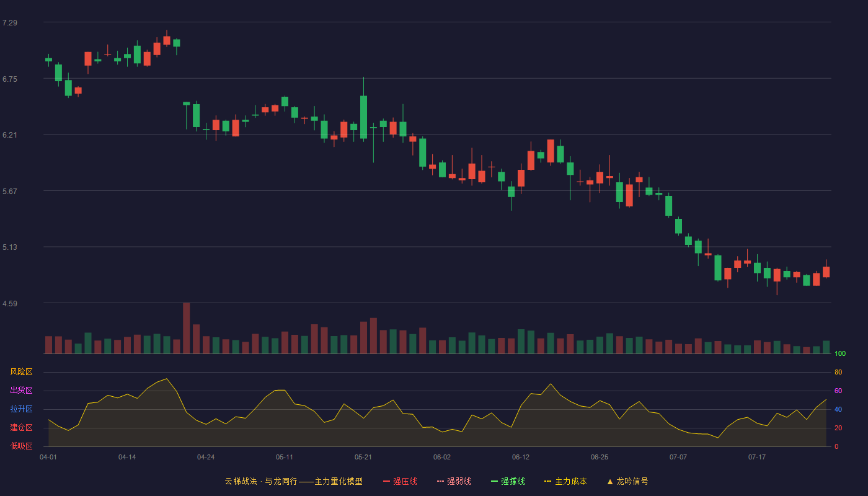Viewport: 868px width, 496px height.
Task: Click the 出货区 zone label
Action: click(x=21, y=391)
